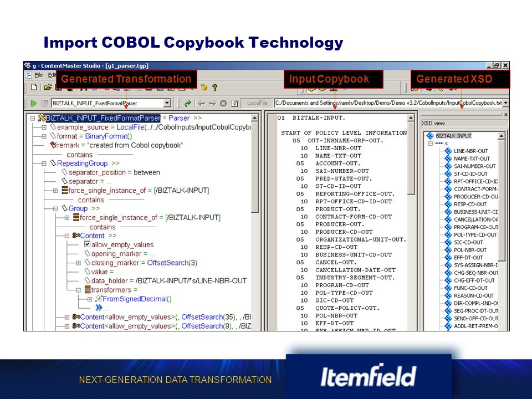Click the New document toolbar icon
The height and width of the screenshot is (399, 532).
34,87
